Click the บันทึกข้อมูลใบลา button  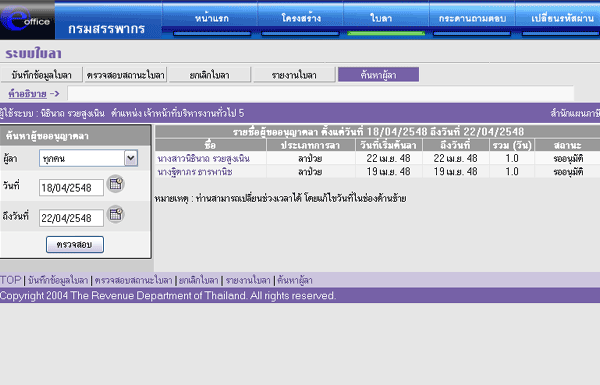coord(42,75)
